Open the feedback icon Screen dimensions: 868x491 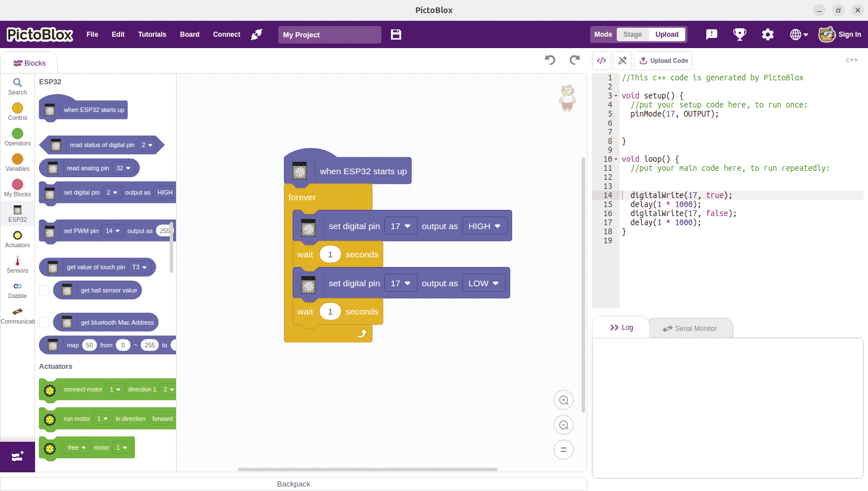click(712, 35)
